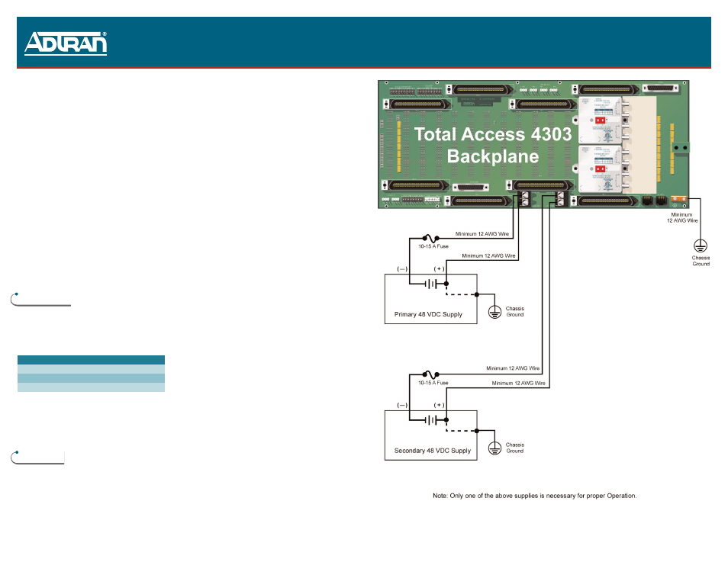Click "Minimum 12 AWG Wire" on the primary fuse line
This screenshot has height=562, width=728.
tap(482, 234)
